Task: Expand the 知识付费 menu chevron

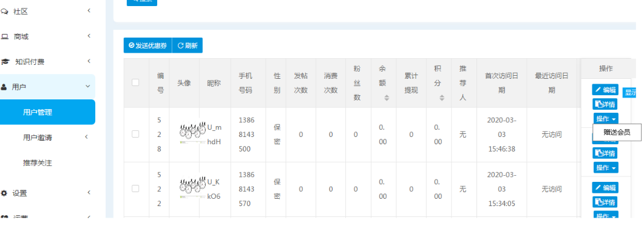Action: point(89,61)
